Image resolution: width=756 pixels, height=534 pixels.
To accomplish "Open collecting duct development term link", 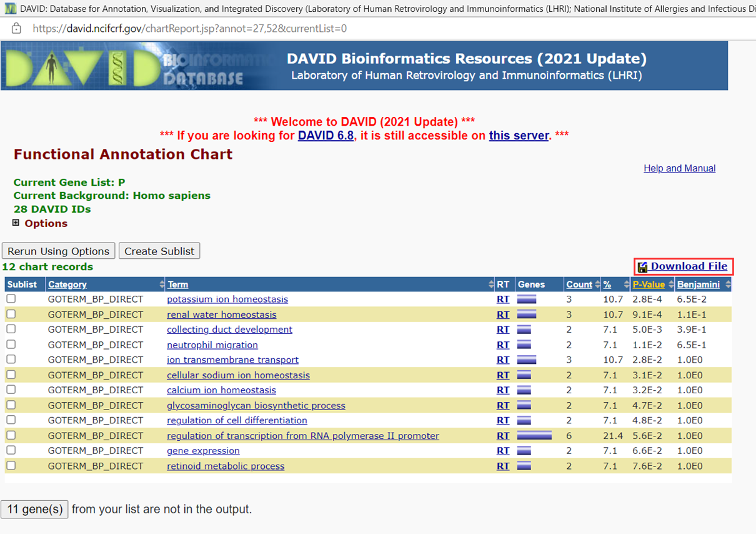I will (x=229, y=330).
